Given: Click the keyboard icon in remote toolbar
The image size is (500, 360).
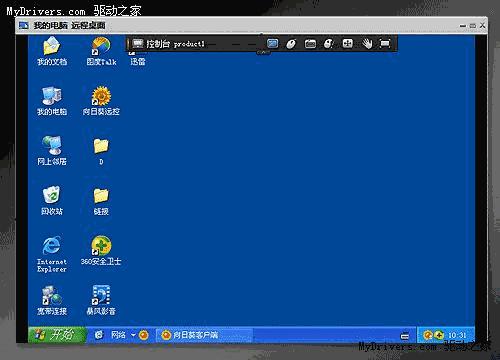Looking at the screenshot, I should pos(310,44).
